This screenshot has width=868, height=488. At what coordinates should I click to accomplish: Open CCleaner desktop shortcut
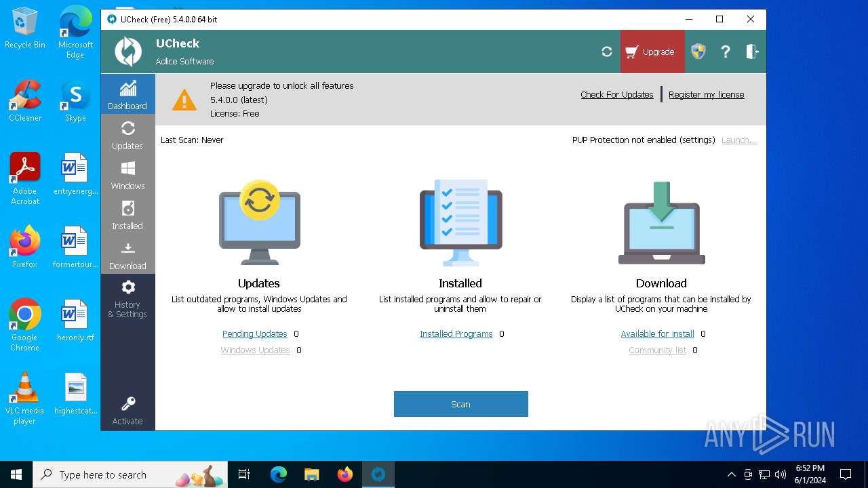[25, 102]
